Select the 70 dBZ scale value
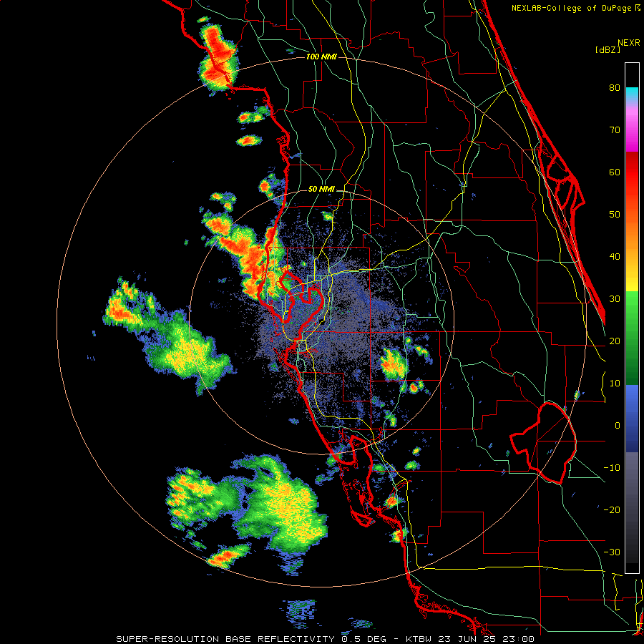The height and width of the screenshot is (644, 644). [x=615, y=130]
